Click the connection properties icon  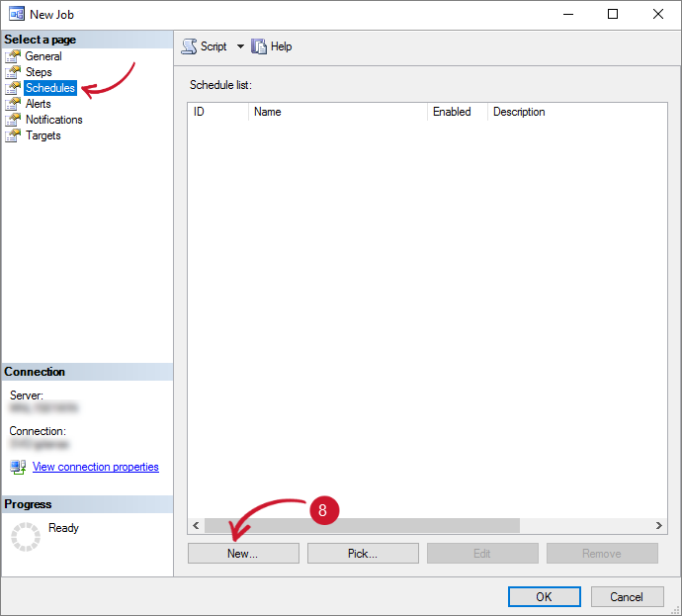pyautogui.click(x=18, y=467)
